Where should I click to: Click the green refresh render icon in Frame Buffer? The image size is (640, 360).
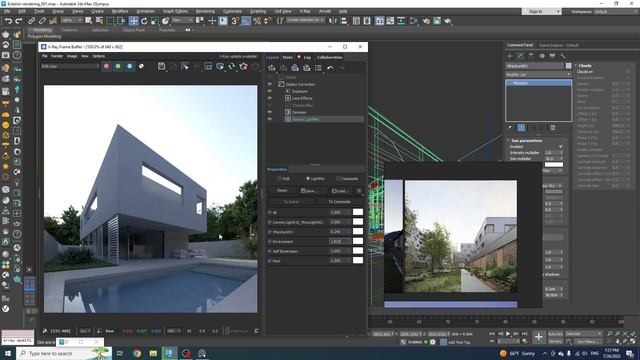(232, 66)
